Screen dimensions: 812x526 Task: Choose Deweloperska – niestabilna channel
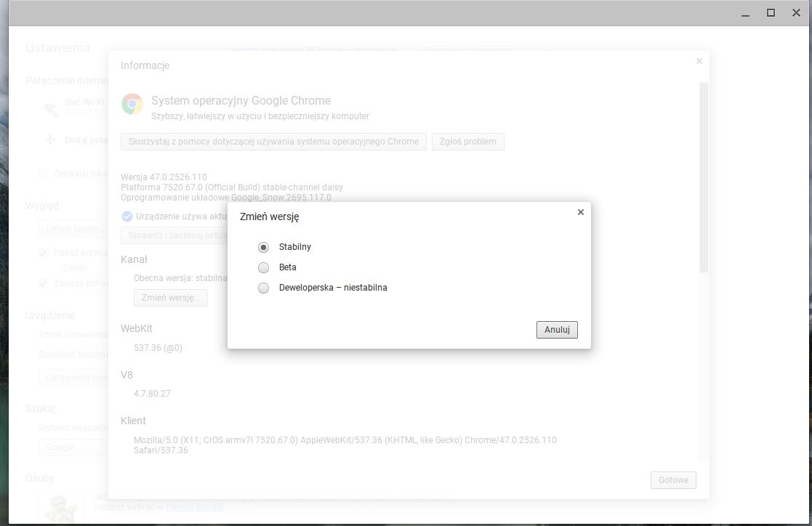264,288
